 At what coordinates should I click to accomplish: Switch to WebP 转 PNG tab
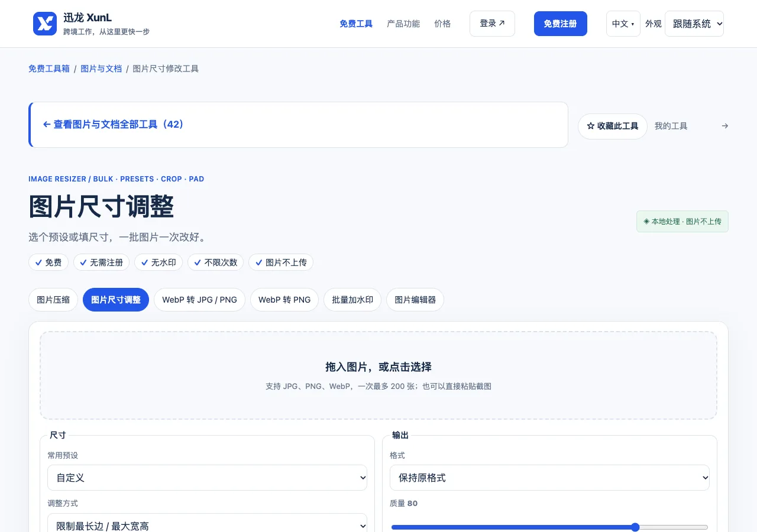pos(284,300)
